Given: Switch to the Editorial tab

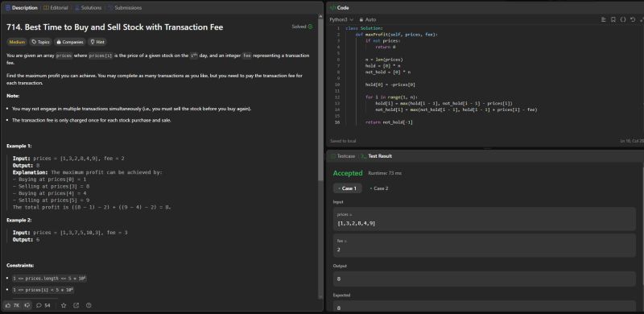Looking at the screenshot, I should click(x=56, y=8).
